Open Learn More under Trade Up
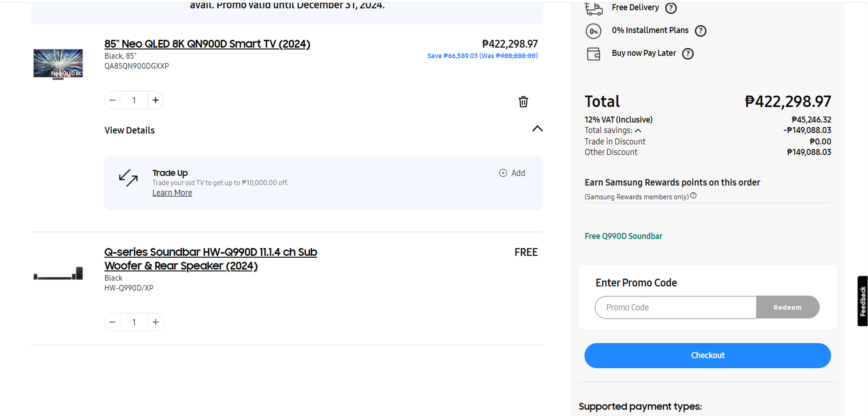868x416 pixels. coord(172,192)
